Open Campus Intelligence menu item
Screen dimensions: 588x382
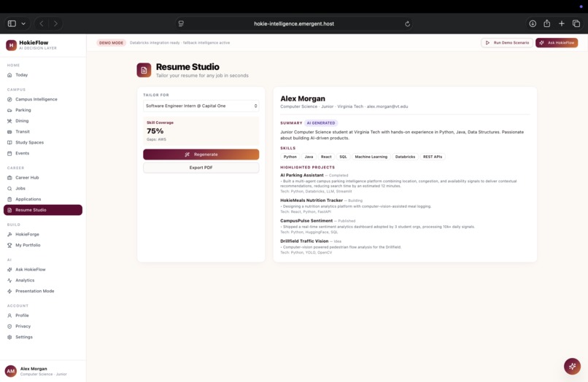43,99
